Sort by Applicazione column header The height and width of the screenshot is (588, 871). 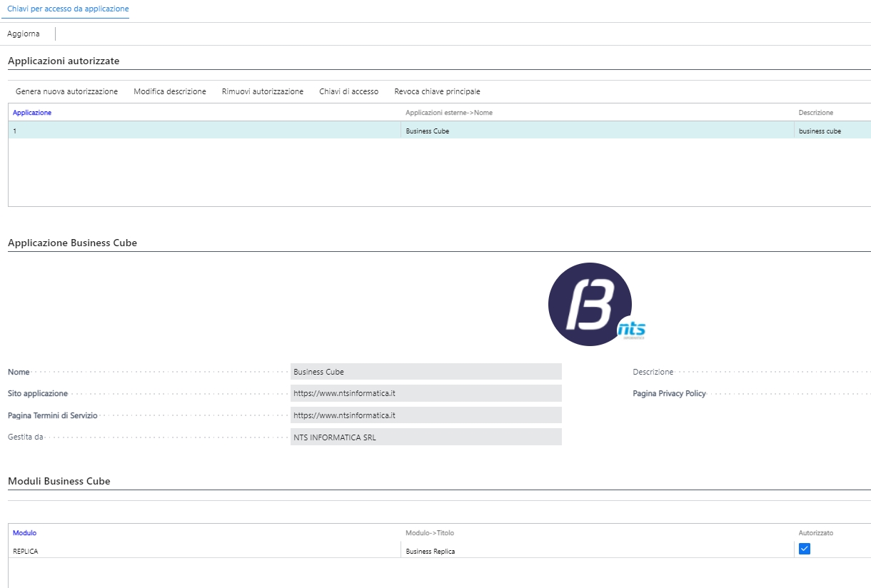(32, 113)
